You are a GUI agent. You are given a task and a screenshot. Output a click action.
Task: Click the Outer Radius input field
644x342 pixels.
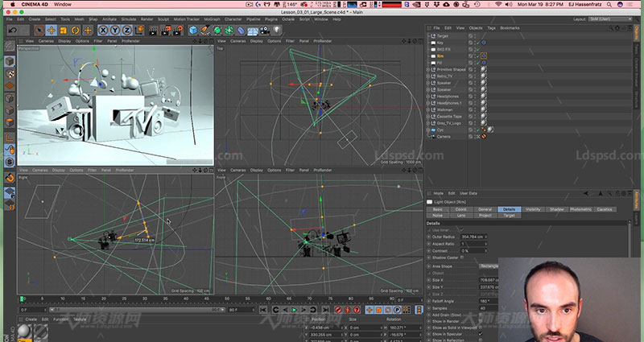pyautogui.click(x=474, y=237)
